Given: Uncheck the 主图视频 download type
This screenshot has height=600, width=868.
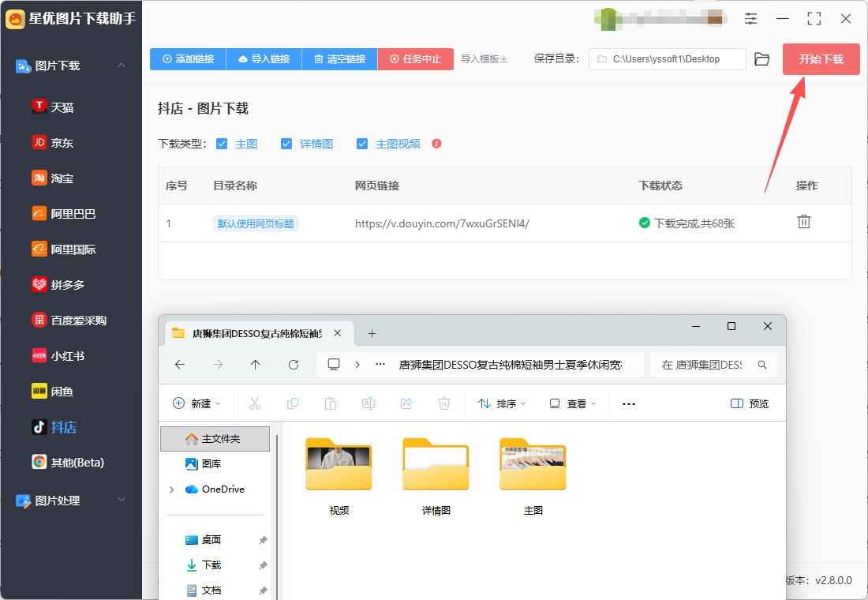Looking at the screenshot, I should pyautogui.click(x=362, y=144).
